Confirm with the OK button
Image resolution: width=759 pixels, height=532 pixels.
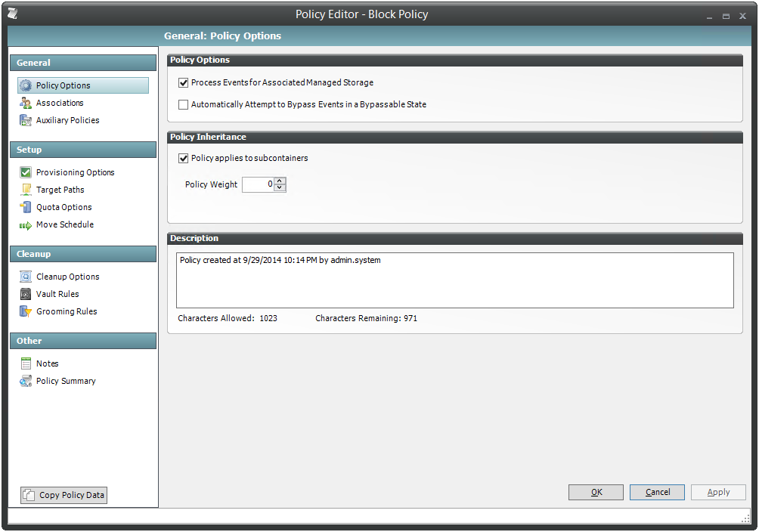click(x=596, y=492)
